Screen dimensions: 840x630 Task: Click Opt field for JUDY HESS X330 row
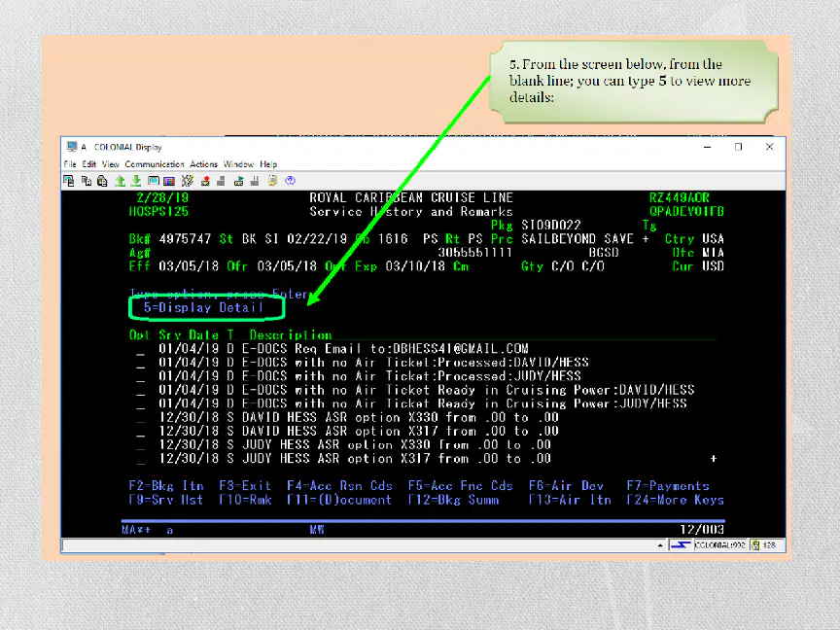tap(140, 446)
